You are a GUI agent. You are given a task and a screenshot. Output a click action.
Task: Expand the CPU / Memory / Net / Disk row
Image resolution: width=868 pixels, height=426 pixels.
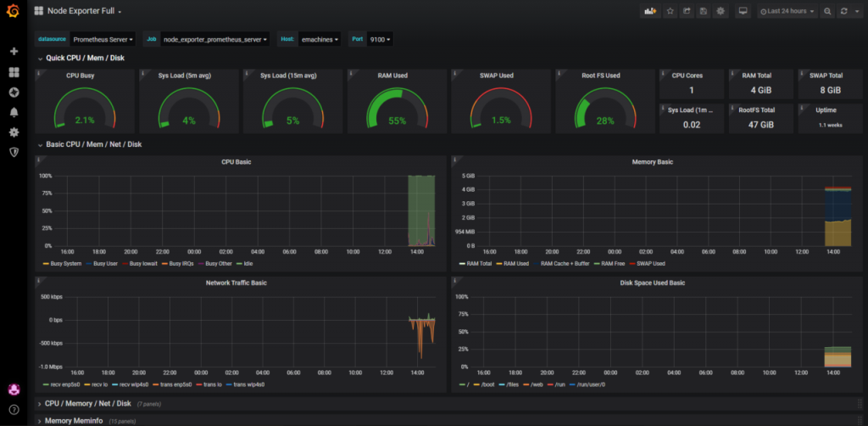tap(88, 404)
